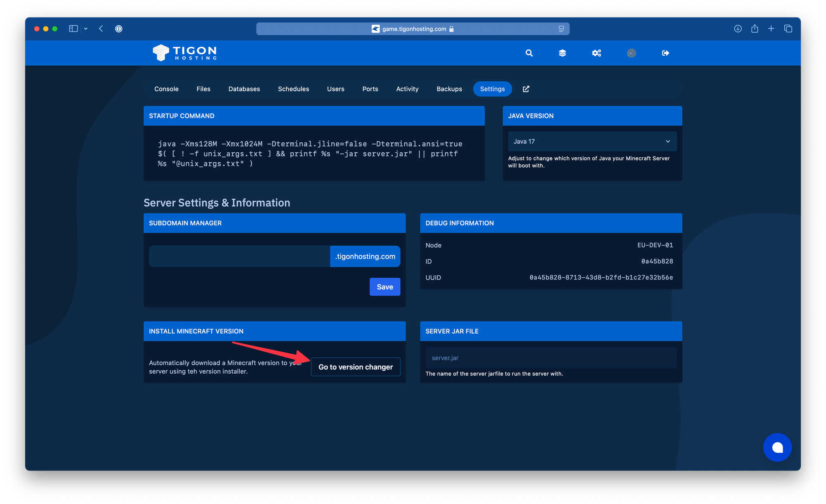Click the browser security lock icon

[x=451, y=28]
